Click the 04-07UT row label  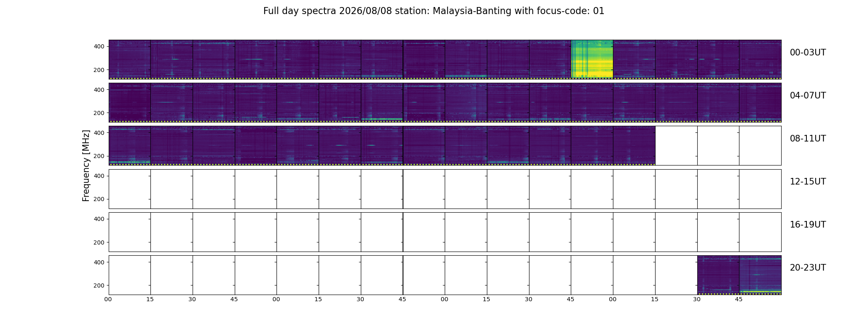point(808,96)
